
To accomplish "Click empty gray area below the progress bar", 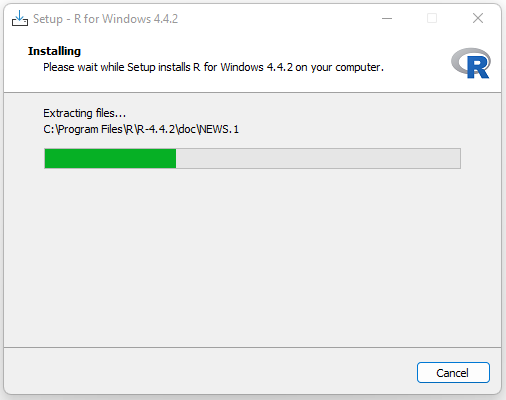I will pyautogui.click(x=252, y=257).
